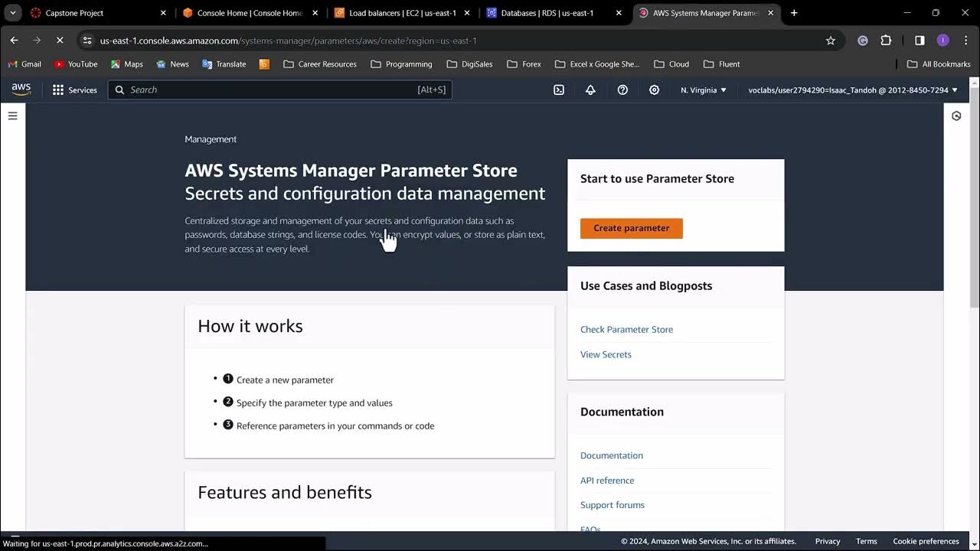Toggle the Chrome side panel icon
Screen dimensions: 980x551
920,40
